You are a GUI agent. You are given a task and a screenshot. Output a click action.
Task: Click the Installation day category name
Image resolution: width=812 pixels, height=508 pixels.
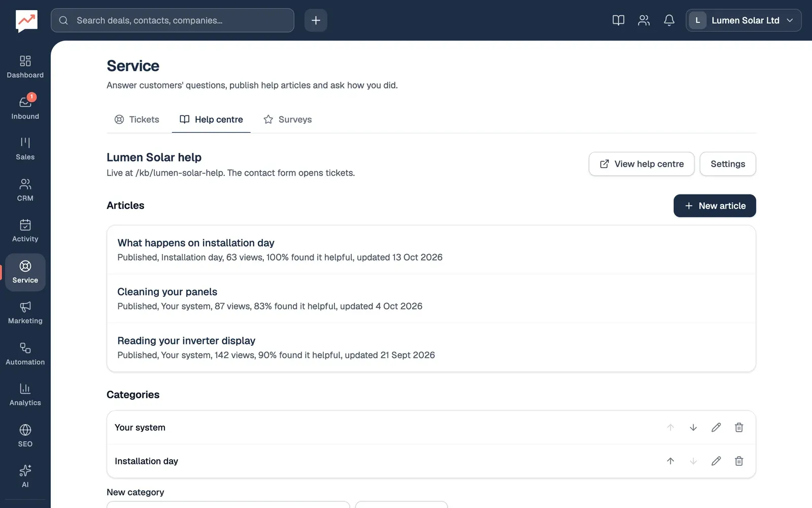click(x=146, y=461)
